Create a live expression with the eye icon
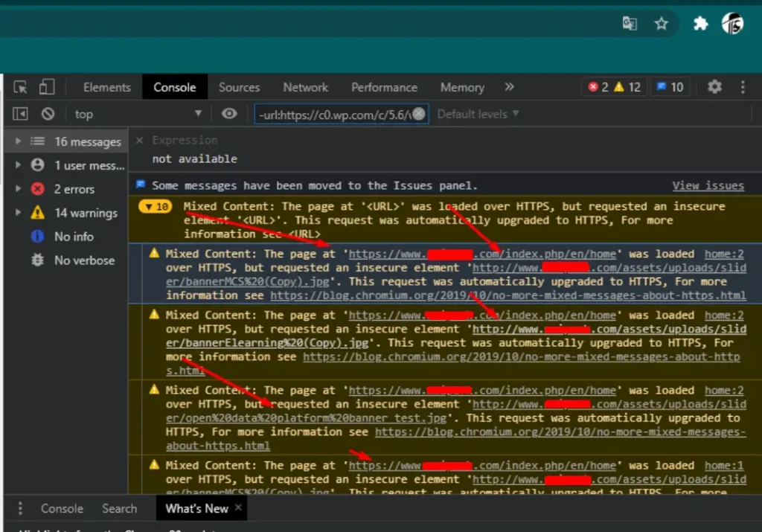The height and width of the screenshot is (532, 762). click(x=229, y=113)
